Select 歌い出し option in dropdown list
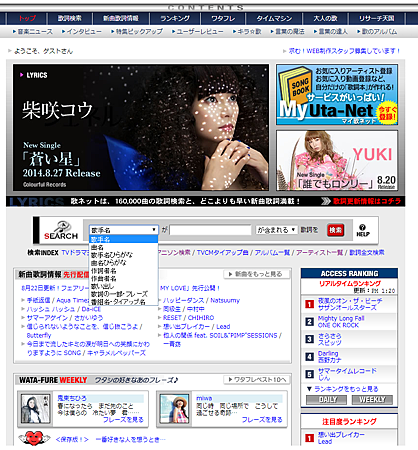Screen dimensions: 418x450 (x=123, y=286)
